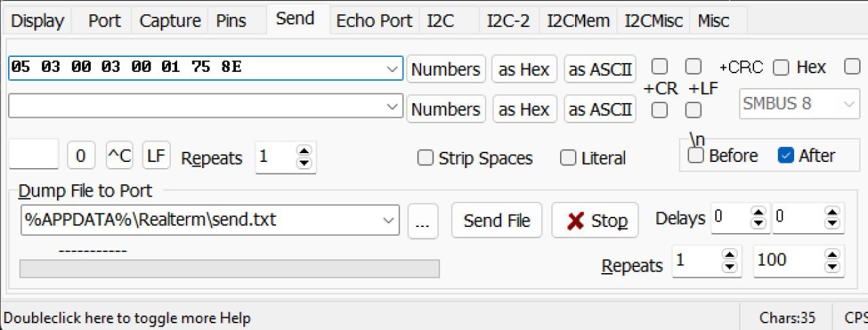Image resolution: width=868 pixels, height=330 pixels.
Task: Click first row's as Hex button
Action: [x=524, y=69]
